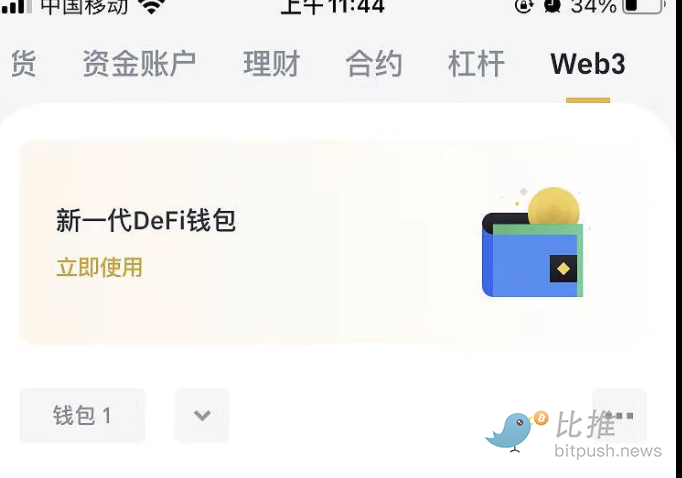Tap the 新一代DeFi钱包 banner title

(x=146, y=220)
